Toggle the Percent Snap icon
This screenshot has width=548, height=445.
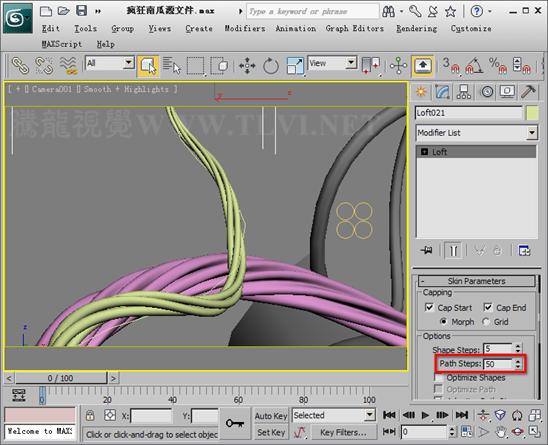pyautogui.click(x=498, y=66)
